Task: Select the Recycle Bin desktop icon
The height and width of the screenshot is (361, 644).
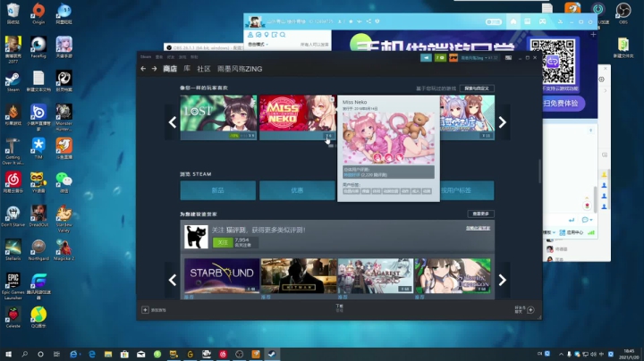Action: tap(13, 13)
